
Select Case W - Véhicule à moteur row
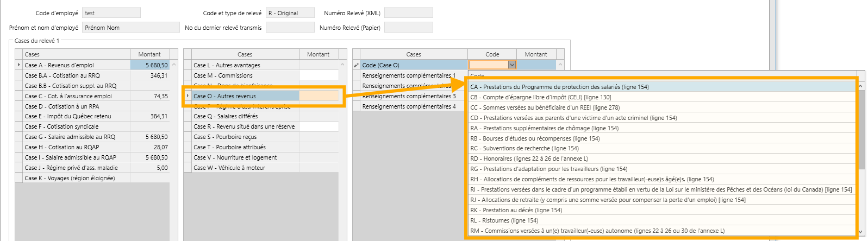pyautogui.click(x=261, y=168)
